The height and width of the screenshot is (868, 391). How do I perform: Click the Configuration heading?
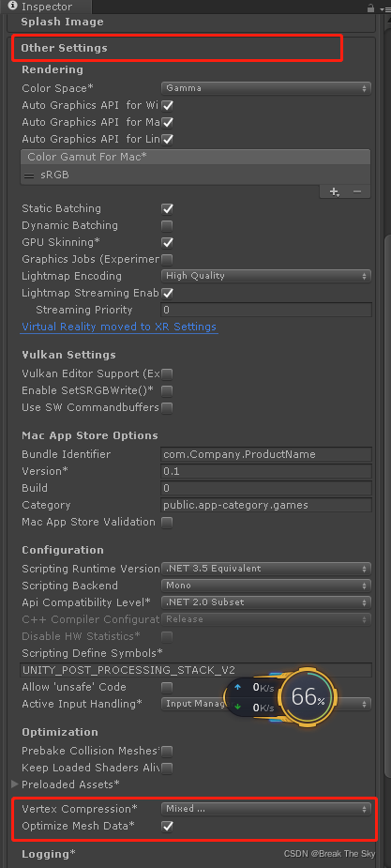coord(63,550)
